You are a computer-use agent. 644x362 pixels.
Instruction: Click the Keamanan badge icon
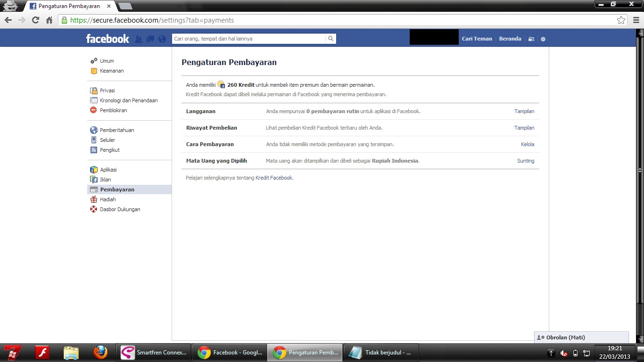[94, 71]
